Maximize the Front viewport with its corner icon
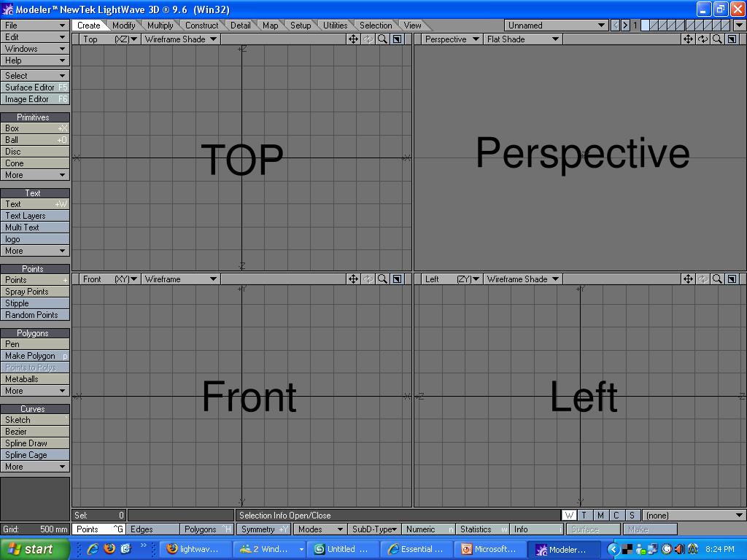Screen dimensions: 747x560 click(397, 279)
